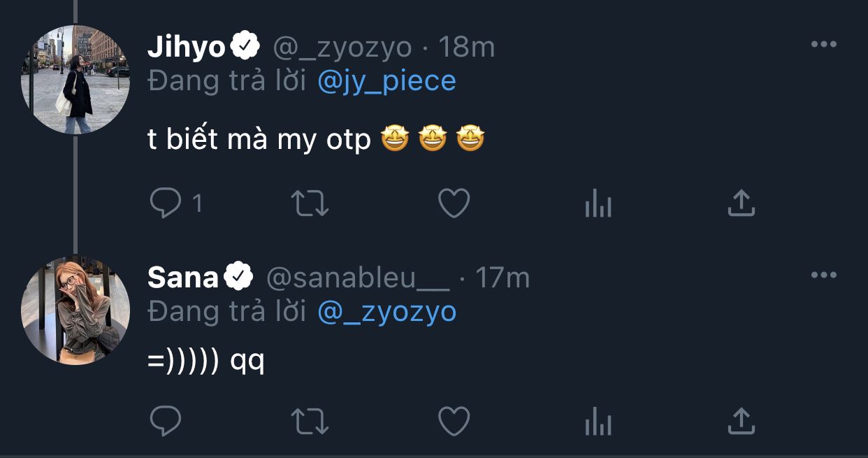Image resolution: width=868 pixels, height=458 pixels.
Task: Open more options on Sana's tweet
Action: [823, 275]
